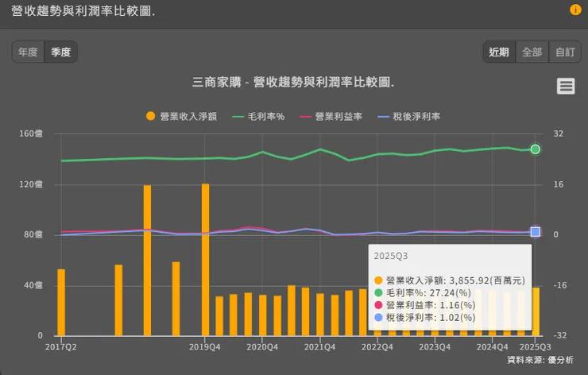Click the 2019Q4 axis label
The height and width of the screenshot is (375, 588).
point(205,347)
